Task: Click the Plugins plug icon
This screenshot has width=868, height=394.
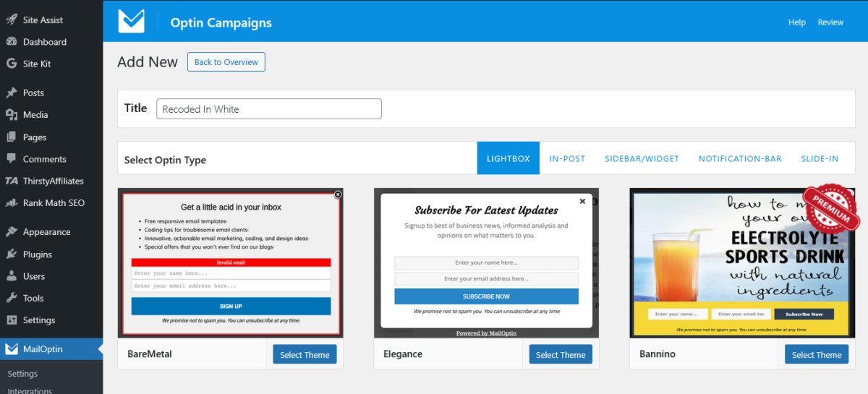Action: click(11, 254)
